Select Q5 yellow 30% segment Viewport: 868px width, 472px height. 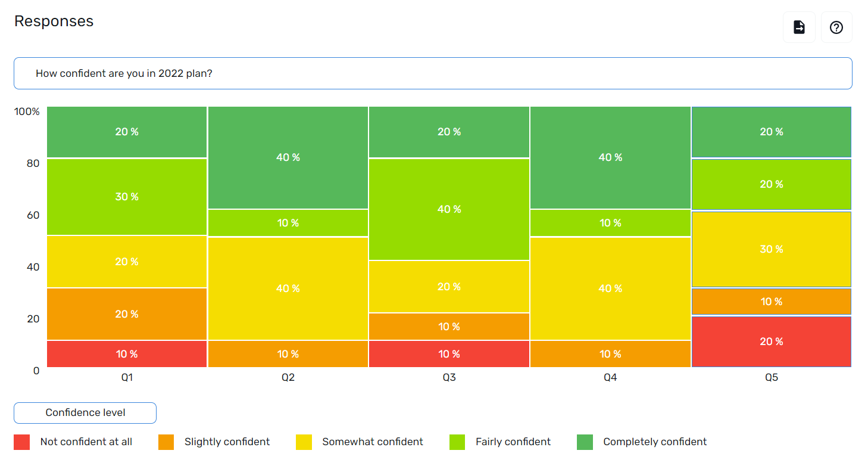pyautogui.click(x=772, y=249)
